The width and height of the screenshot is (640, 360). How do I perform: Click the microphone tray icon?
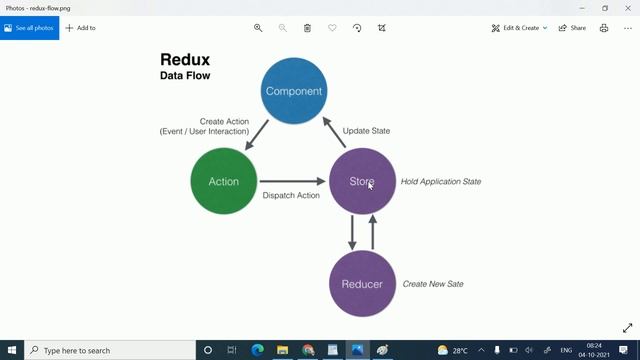coord(497,350)
